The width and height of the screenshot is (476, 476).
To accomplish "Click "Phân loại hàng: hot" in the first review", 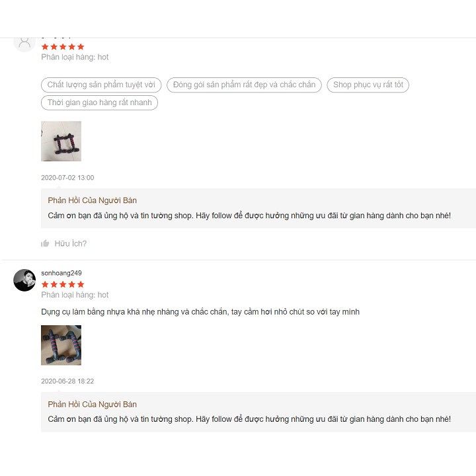I will (x=75, y=58).
